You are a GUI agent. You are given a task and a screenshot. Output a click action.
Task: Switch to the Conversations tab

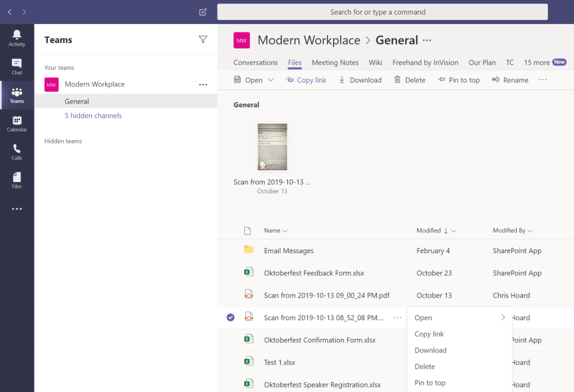tap(255, 62)
